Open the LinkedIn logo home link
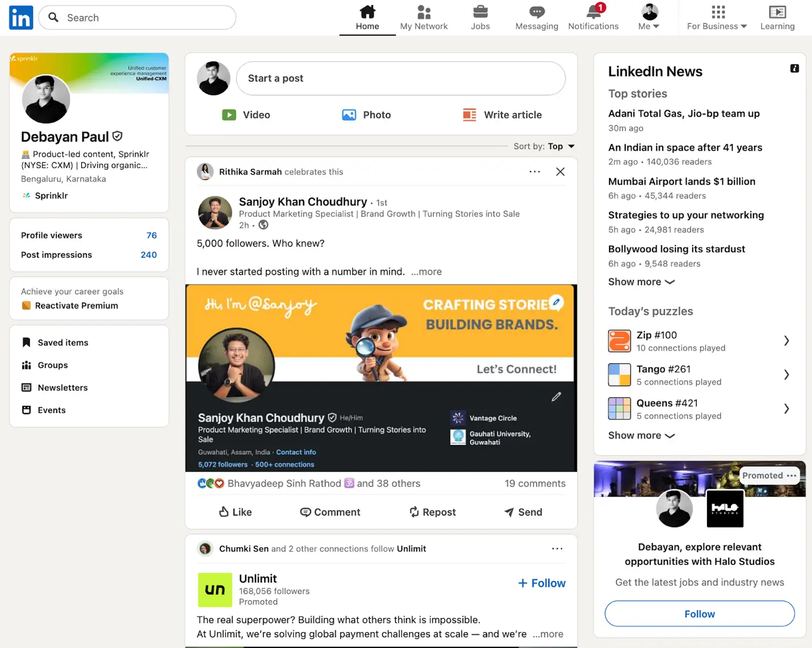Image resolution: width=812 pixels, height=648 pixels. (x=21, y=18)
